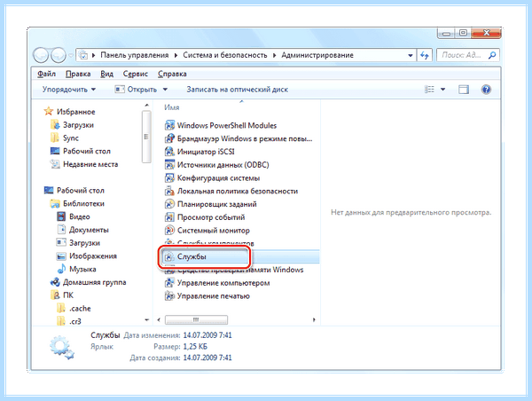
Task: Expand breadcrumb arrow after Система и безопасность
Action: click(x=274, y=55)
